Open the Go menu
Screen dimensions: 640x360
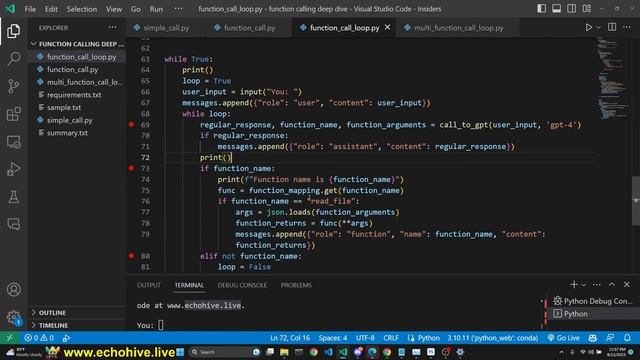click(x=136, y=9)
